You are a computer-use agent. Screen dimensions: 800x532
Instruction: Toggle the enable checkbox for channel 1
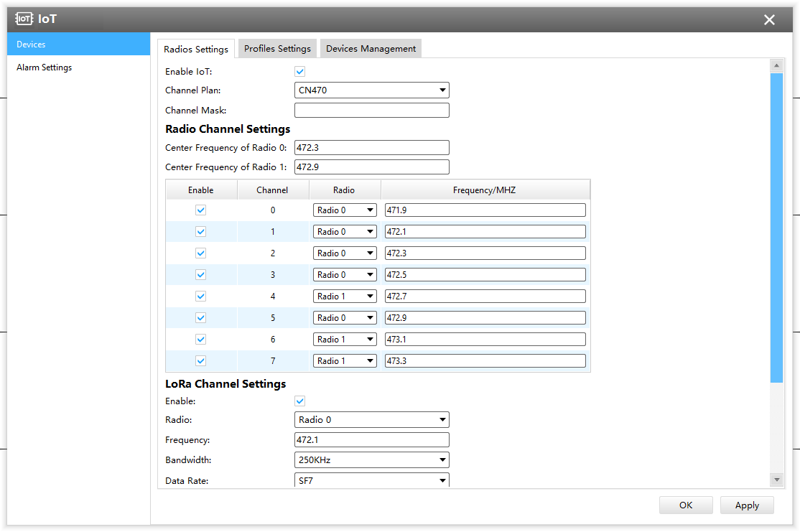(200, 232)
